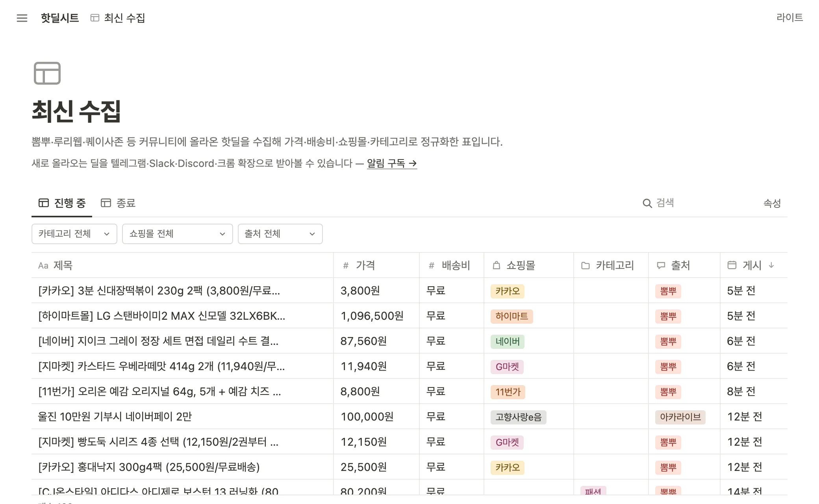
Task: Sort by the 제목 column header
Action: (182, 265)
